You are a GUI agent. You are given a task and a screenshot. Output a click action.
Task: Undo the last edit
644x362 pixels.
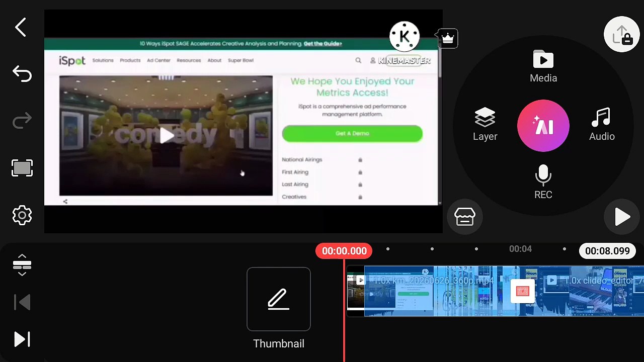pos(22,74)
